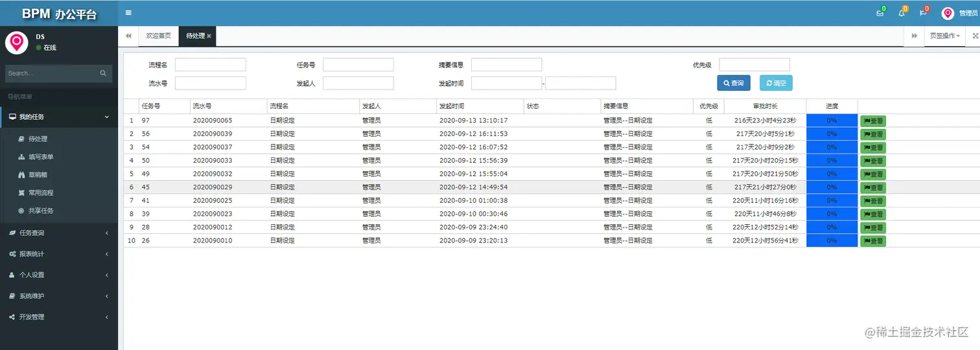Image resolution: width=980 pixels, height=350 pixels.
Task: Click 查看 for task 41
Action: [873, 201]
